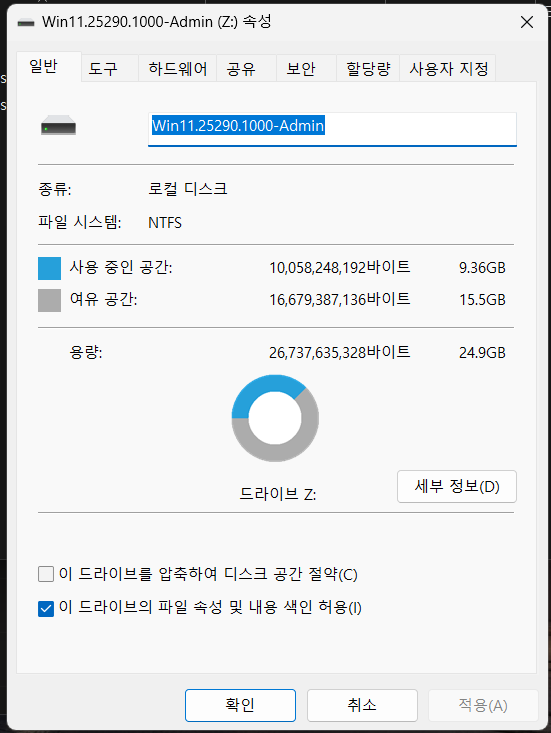Click the drive name input field

tap(332, 129)
